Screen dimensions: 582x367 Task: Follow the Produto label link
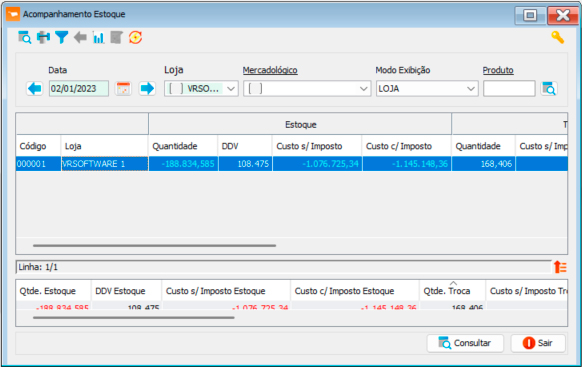coord(498,70)
